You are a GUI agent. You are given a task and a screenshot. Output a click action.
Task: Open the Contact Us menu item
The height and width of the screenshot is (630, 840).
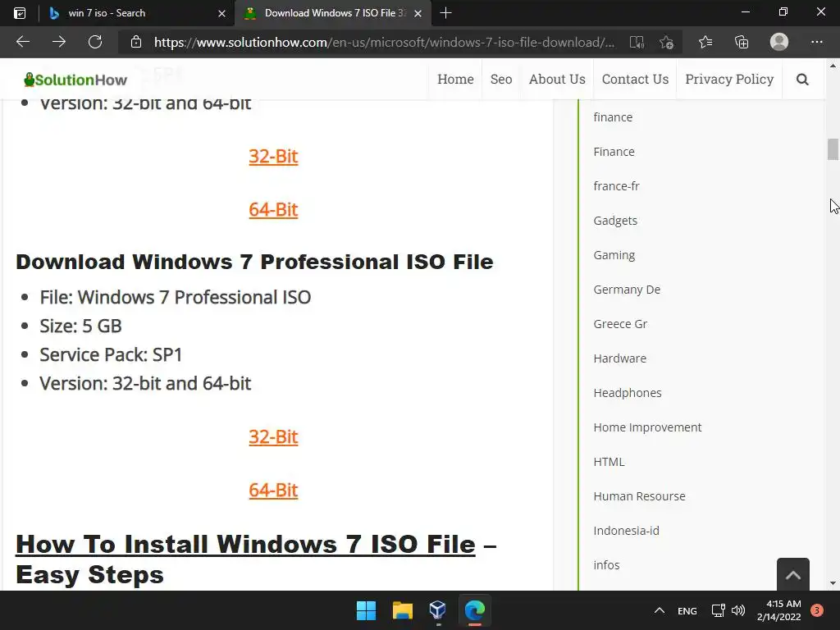[x=636, y=80]
